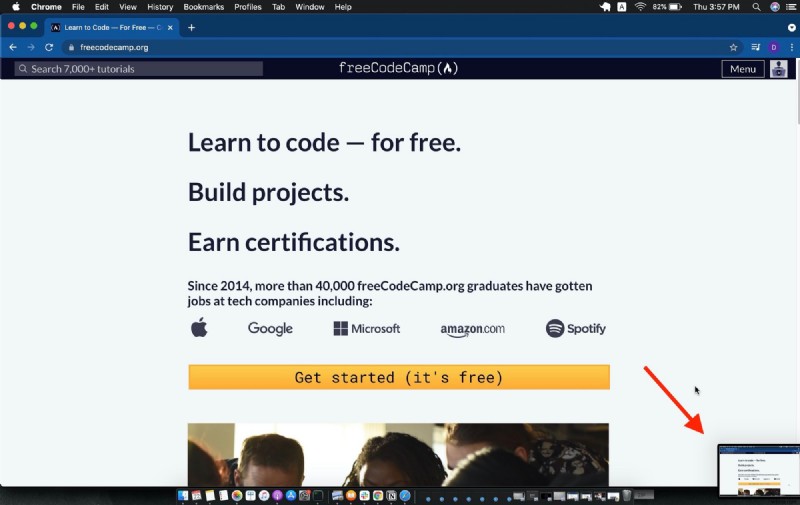Open App Store from the Dock
The image size is (800, 505).
291,495
